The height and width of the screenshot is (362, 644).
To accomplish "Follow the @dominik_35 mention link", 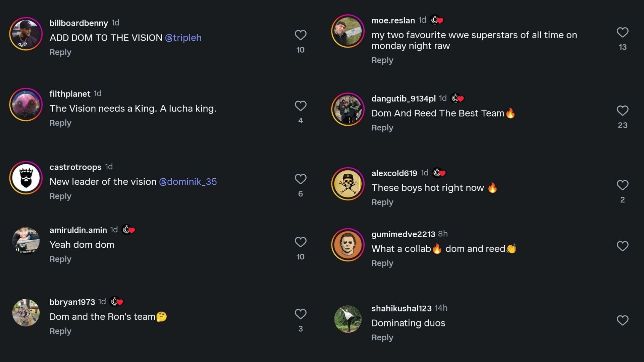I will point(188,182).
